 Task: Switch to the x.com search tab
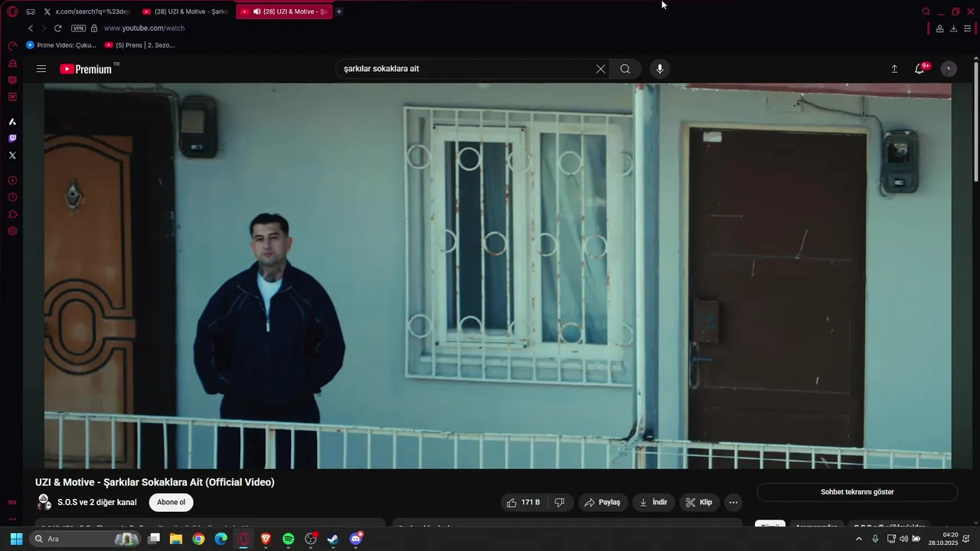click(87, 11)
